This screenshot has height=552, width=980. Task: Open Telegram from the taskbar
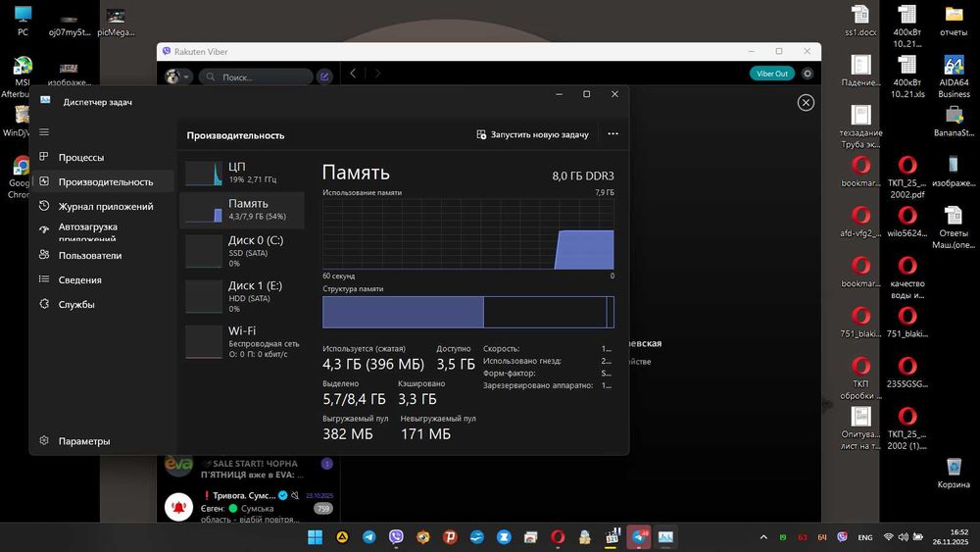[x=369, y=537]
